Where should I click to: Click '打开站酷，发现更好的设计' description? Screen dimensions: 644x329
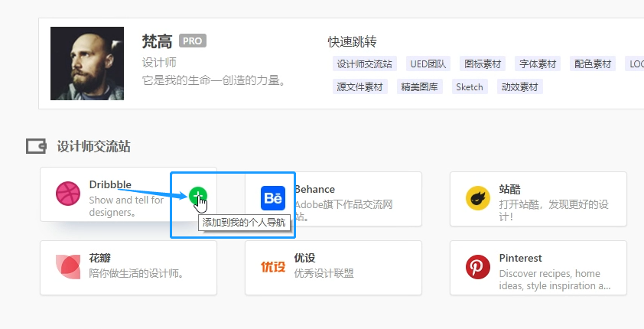coord(554,210)
